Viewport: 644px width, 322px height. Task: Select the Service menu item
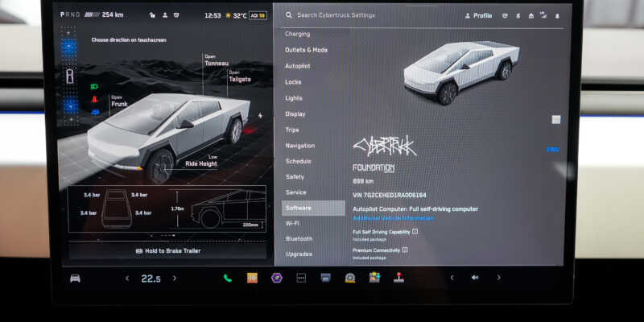point(295,192)
